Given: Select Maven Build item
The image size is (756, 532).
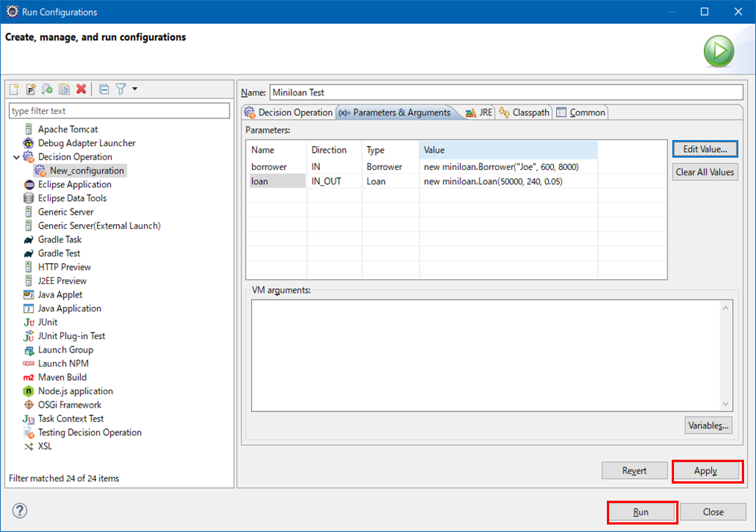Looking at the screenshot, I should coord(62,377).
